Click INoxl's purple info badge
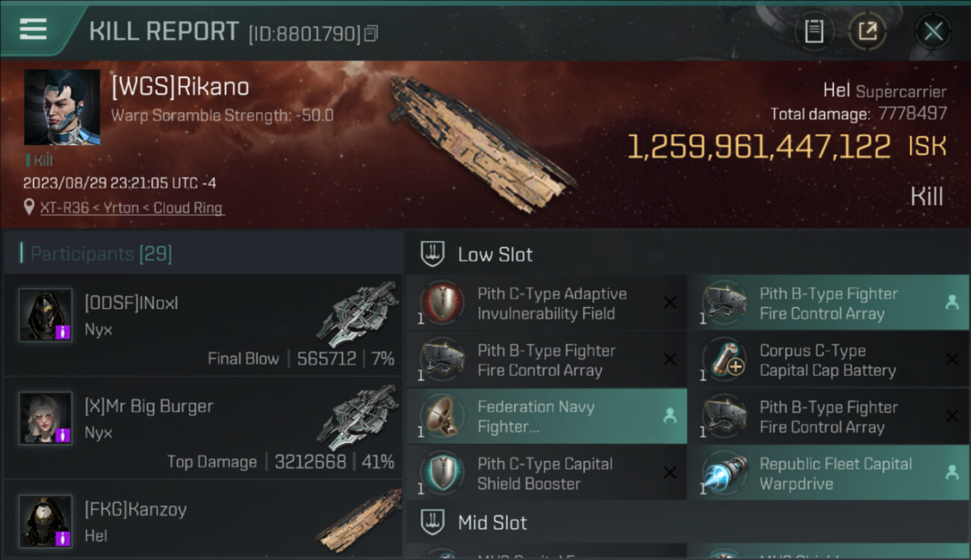 [x=63, y=332]
